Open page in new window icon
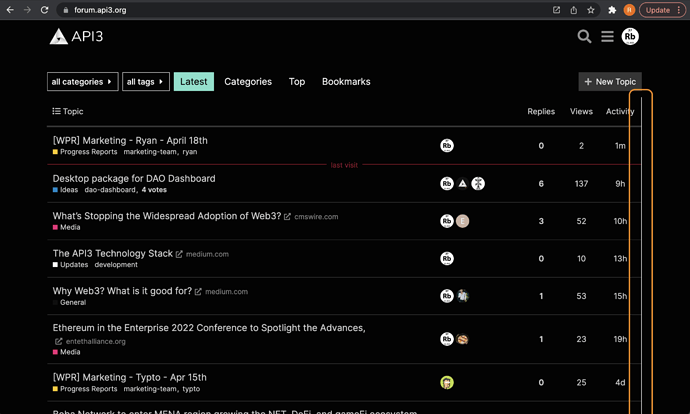Viewport: 690px width, 414px height. pyautogui.click(x=557, y=10)
